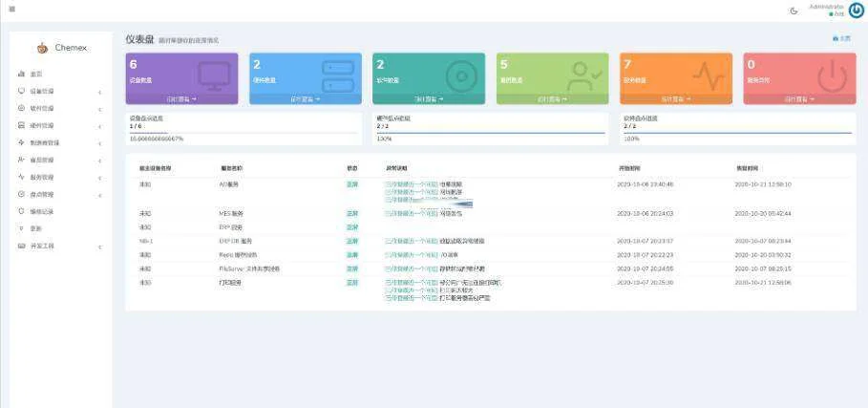
Task: Click the power icon on the red card
Action: tap(832, 75)
